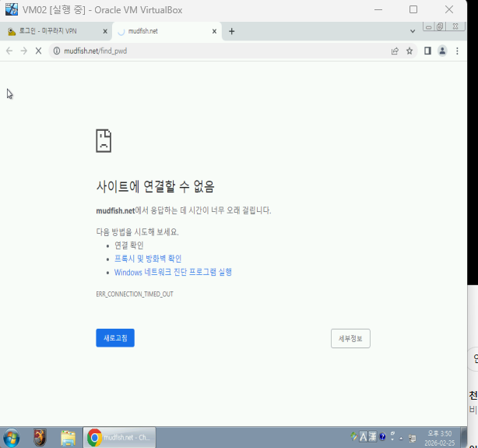Screen dimensions: 478x448
Task: Open a new tab with plus button
Action: [x=231, y=31]
